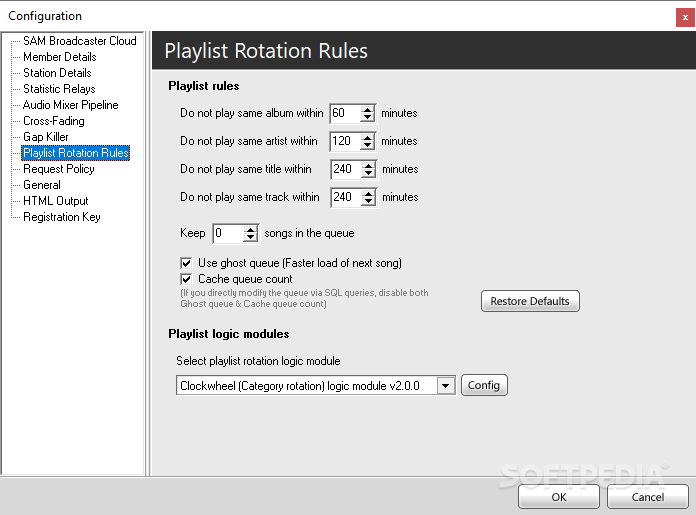Click the same artist minutes field
The height and width of the screenshot is (515, 696).
point(345,142)
